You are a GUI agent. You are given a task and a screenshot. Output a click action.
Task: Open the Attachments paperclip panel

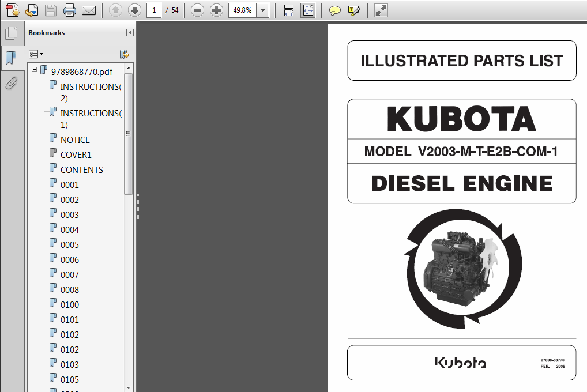(x=12, y=83)
